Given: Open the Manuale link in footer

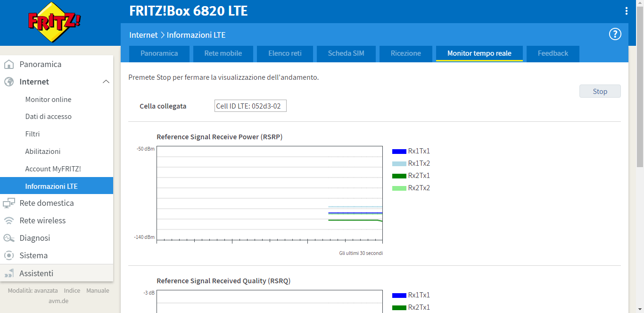Looking at the screenshot, I should pos(98,290).
